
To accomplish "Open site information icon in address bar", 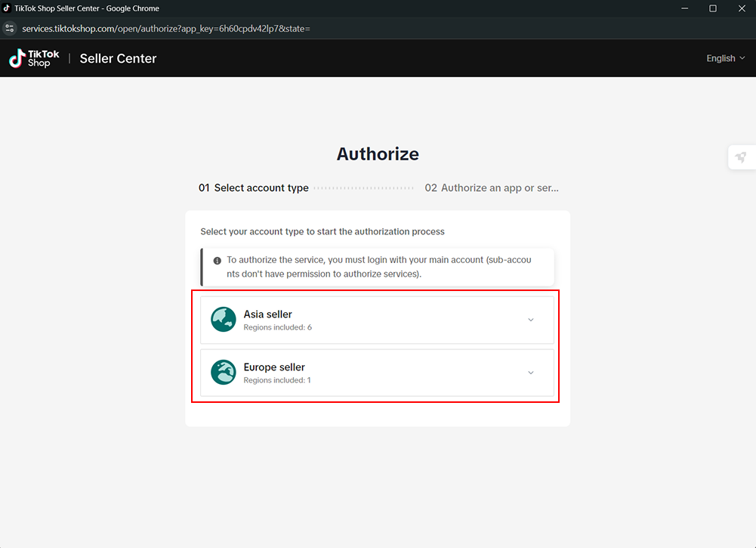I will 10,29.
